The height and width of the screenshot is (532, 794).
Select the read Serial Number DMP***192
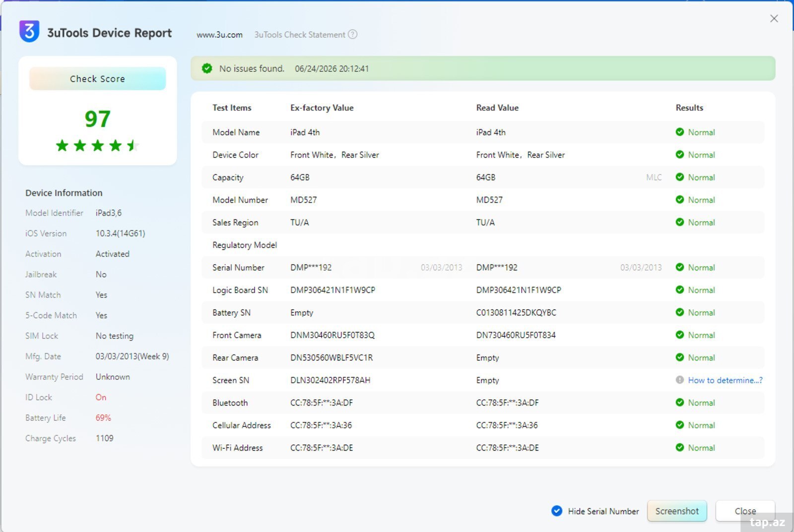point(497,267)
